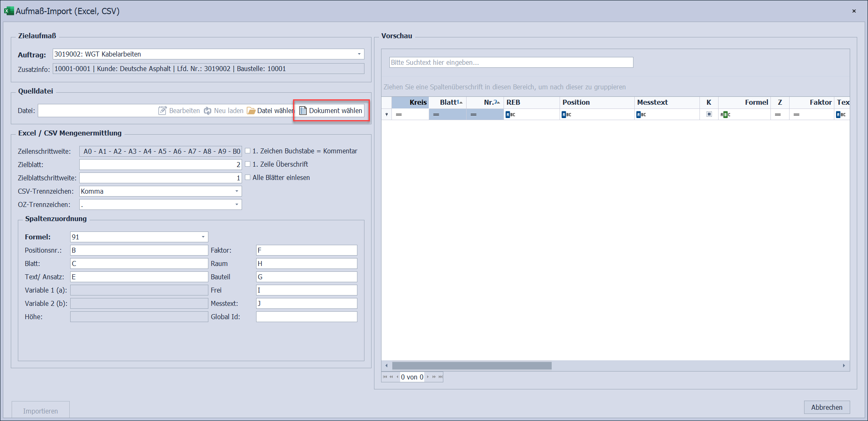Open the CSV-Trennzeichen dropdown
This screenshot has width=868, height=421.
pyautogui.click(x=237, y=191)
